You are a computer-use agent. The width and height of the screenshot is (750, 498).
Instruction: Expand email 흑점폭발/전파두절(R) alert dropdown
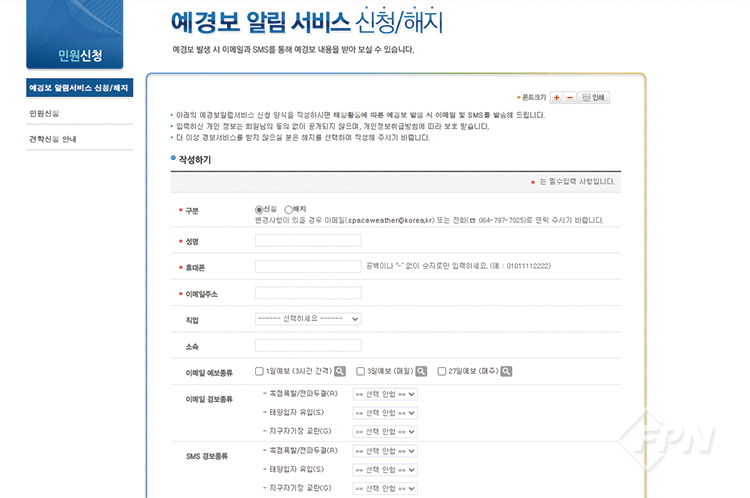[x=384, y=394]
